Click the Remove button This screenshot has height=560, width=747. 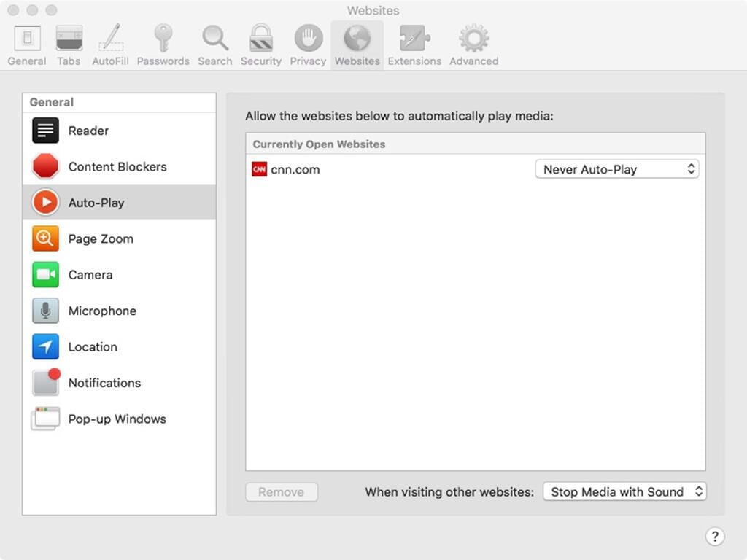click(282, 492)
